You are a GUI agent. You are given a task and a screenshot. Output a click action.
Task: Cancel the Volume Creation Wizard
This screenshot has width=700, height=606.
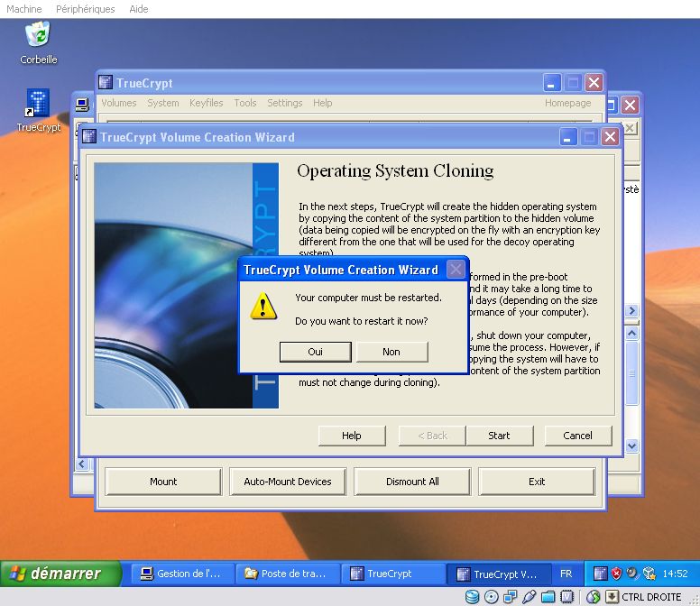click(x=577, y=436)
